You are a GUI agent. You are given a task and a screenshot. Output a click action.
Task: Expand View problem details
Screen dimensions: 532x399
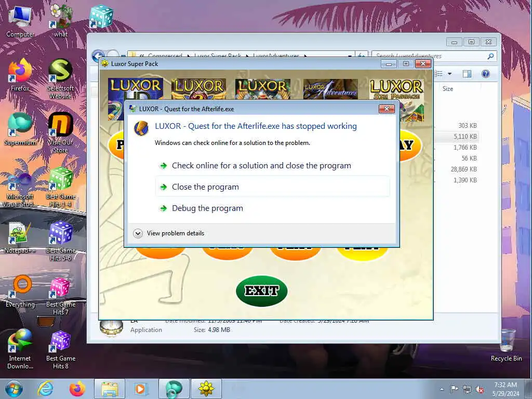click(x=169, y=233)
